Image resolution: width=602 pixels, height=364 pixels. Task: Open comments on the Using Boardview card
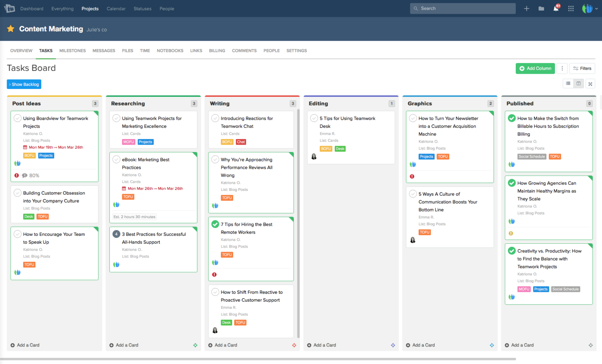(25, 175)
